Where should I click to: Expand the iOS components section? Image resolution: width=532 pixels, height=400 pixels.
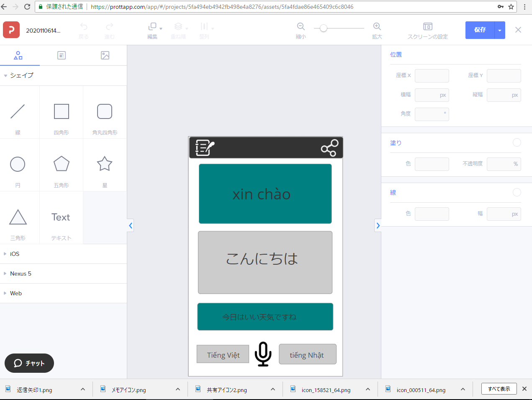tap(5, 254)
